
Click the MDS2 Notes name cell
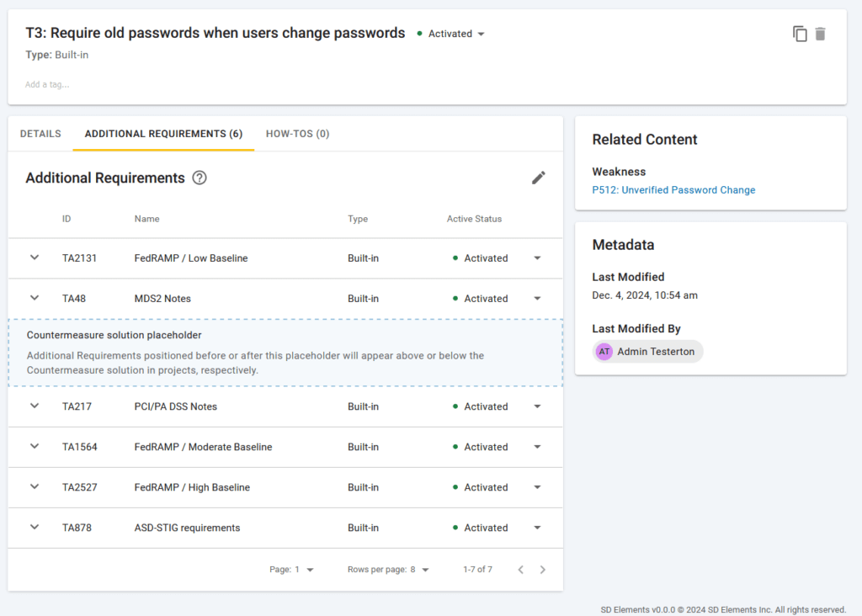(x=162, y=299)
